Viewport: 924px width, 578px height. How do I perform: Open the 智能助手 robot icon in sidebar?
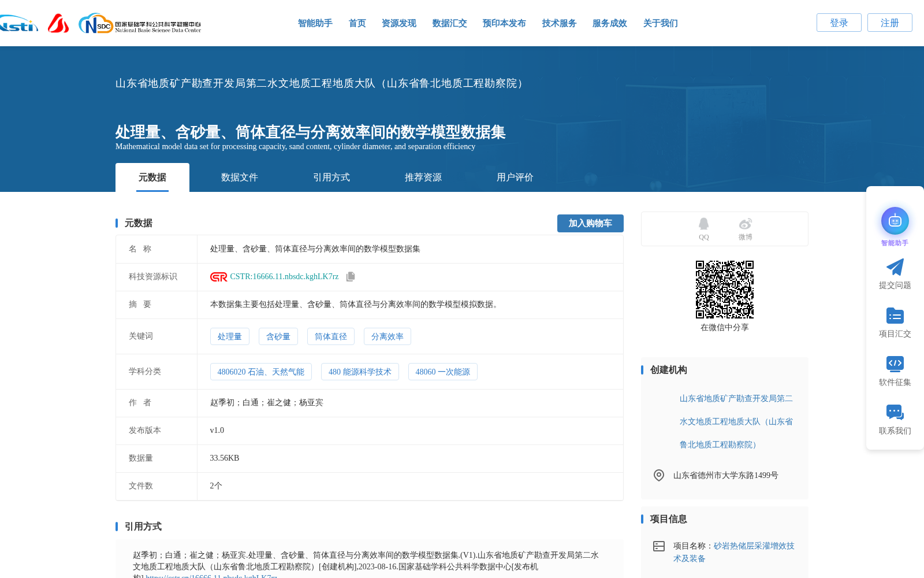click(895, 221)
